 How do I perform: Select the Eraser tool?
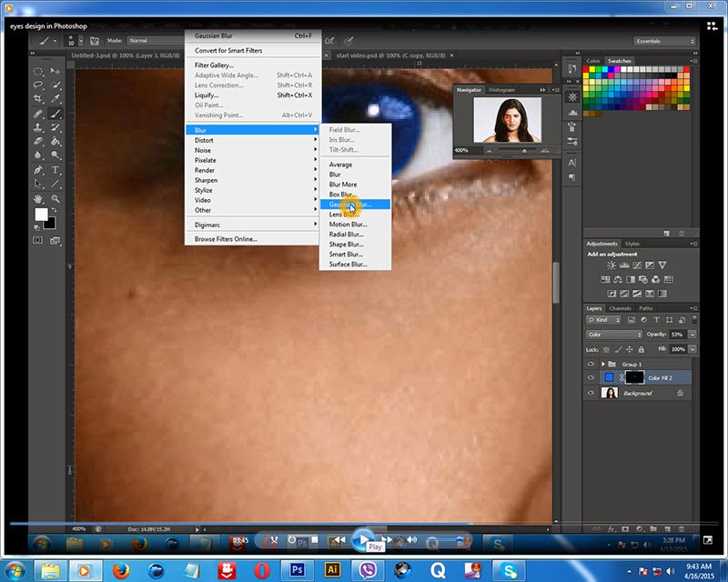pyautogui.click(x=38, y=141)
